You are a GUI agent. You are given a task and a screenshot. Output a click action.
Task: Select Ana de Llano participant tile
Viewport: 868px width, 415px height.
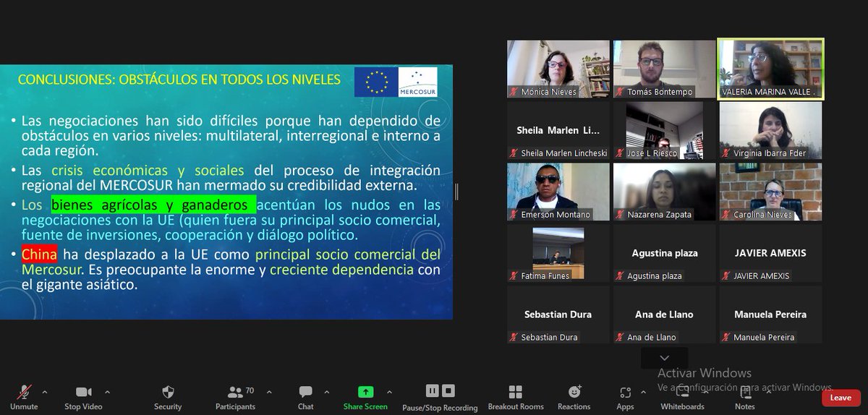(x=664, y=314)
